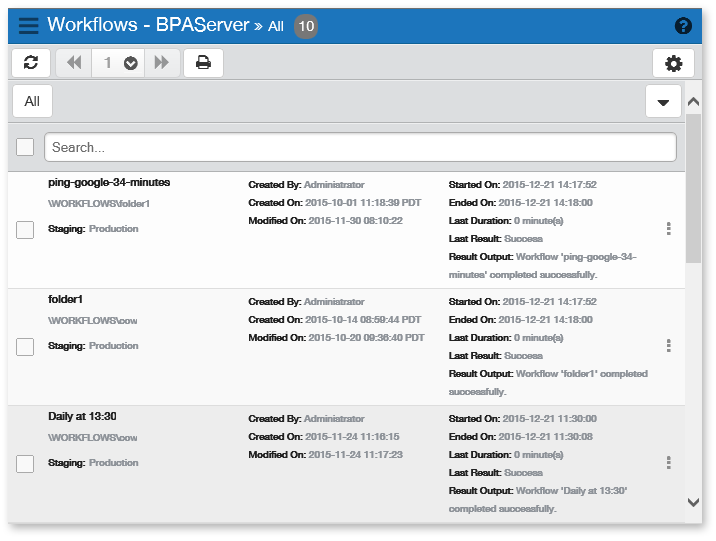Click the All breadcrumb in header
This screenshot has height=541, width=716.
[275, 26]
